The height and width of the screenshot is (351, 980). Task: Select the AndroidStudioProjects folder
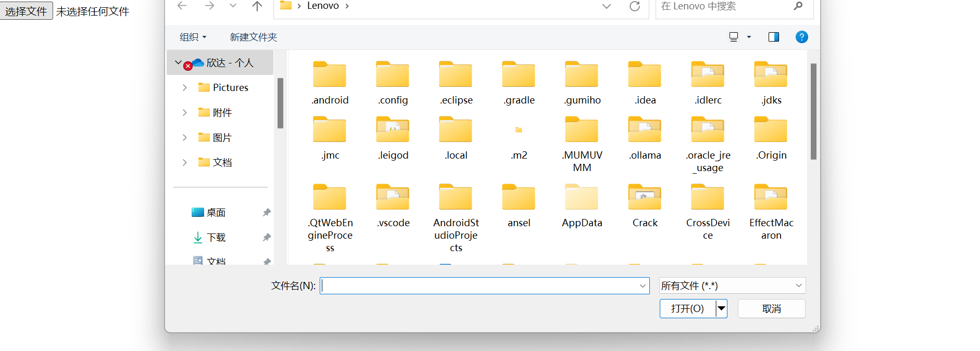[456, 218]
